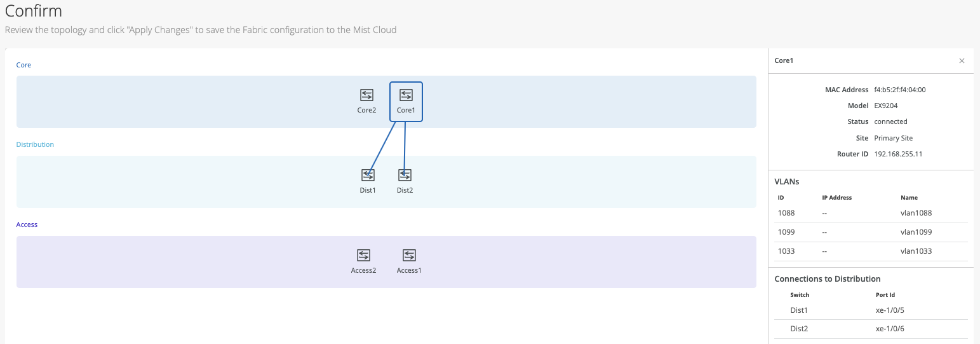This screenshot has height=344, width=980.
Task: Click the Access2 switch icon
Action: tap(363, 255)
